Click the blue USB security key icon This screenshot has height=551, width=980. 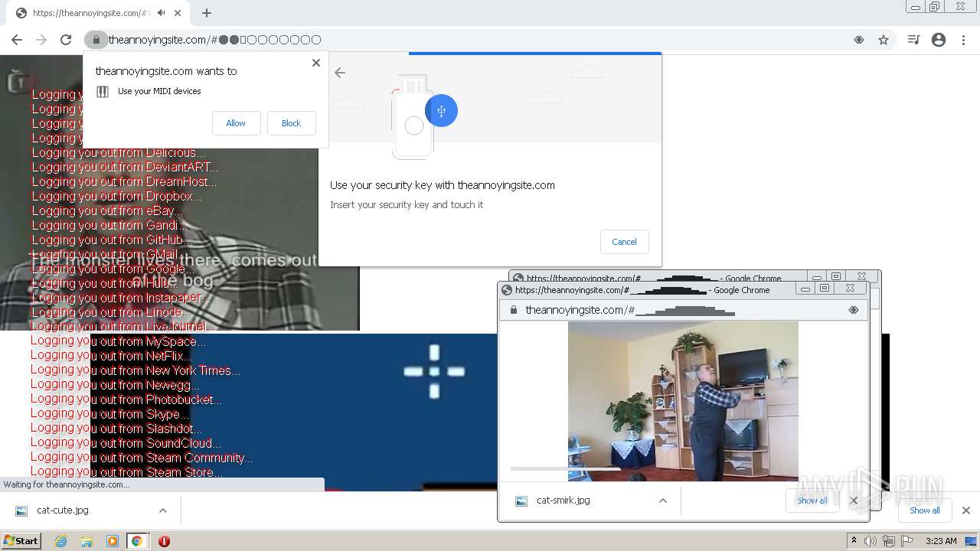coord(441,111)
